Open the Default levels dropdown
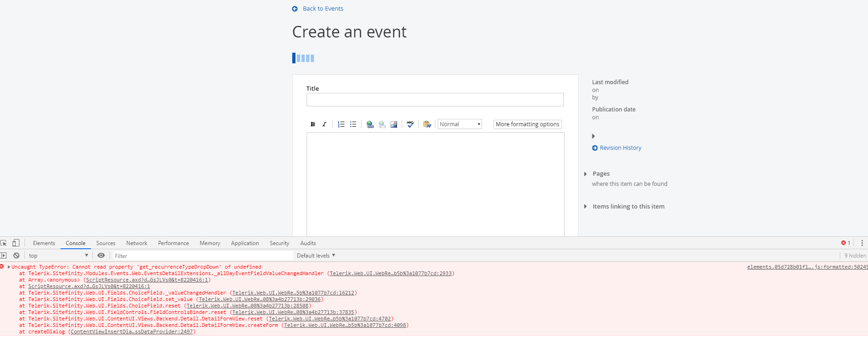Image resolution: width=868 pixels, height=338 pixels. click(x=316, y=256)
